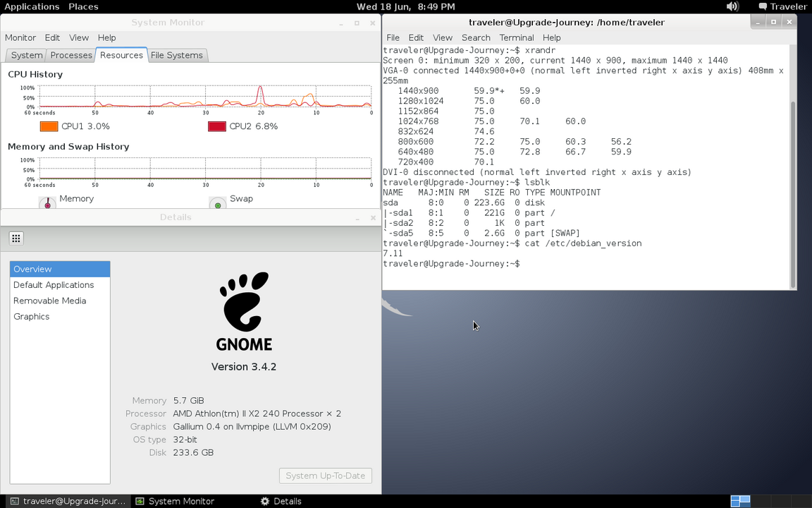
Task: Select Graphics in the Details sidebar
Action: [x=60, y=317]
